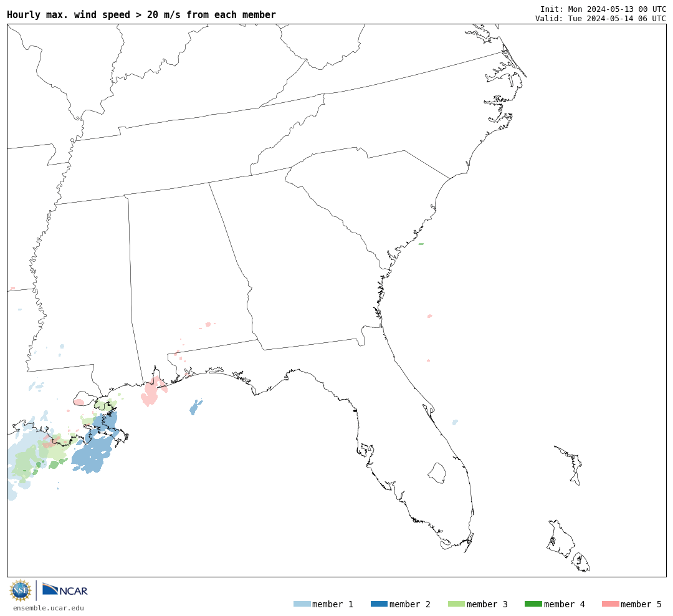Click the member 4 dark green swatch

[x=533, y=604]
